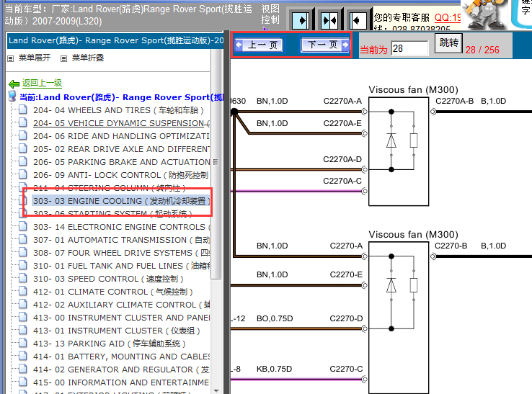Click document icon beside 412-02 AUXILIARY CLIMATE
This screenshot has width=532, height=394.
[x=23, y=304]
